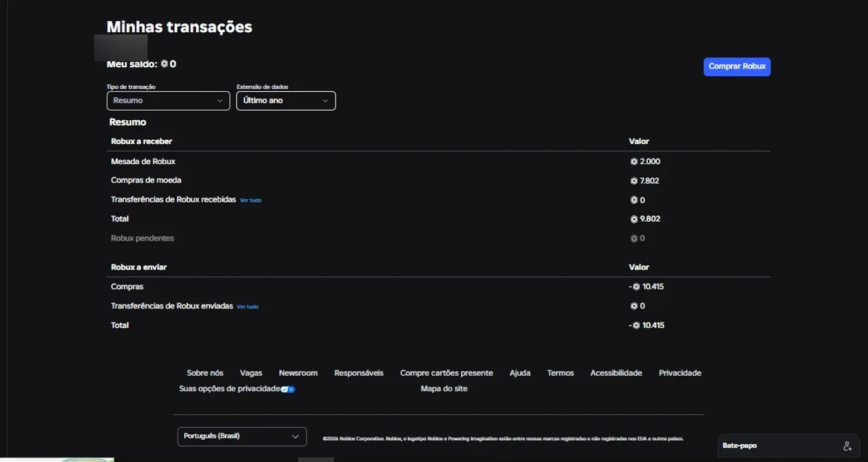Click the privacy options checkmark icon

point(288,389)
